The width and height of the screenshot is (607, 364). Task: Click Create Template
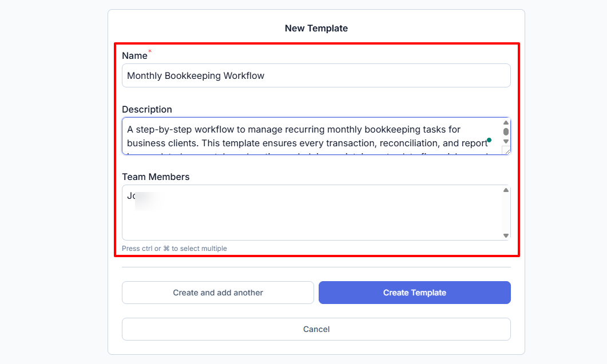pos(414,292)
